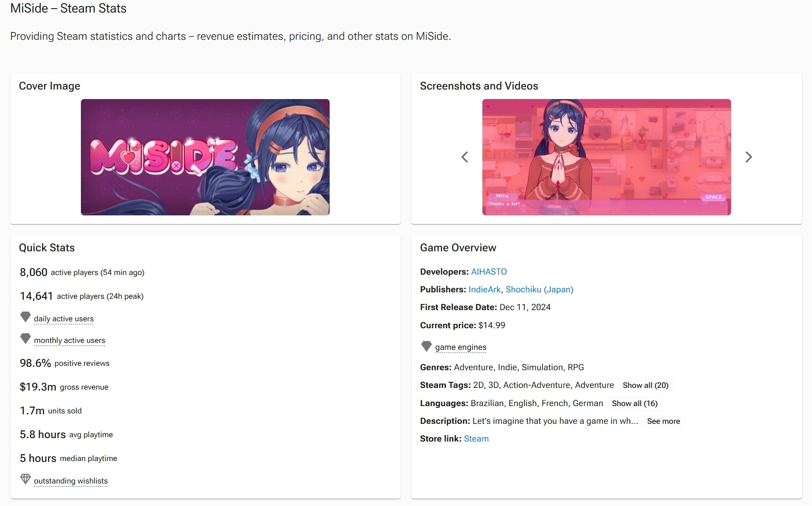
Task: Click the previous screenshot arrow
Action: 465,157
